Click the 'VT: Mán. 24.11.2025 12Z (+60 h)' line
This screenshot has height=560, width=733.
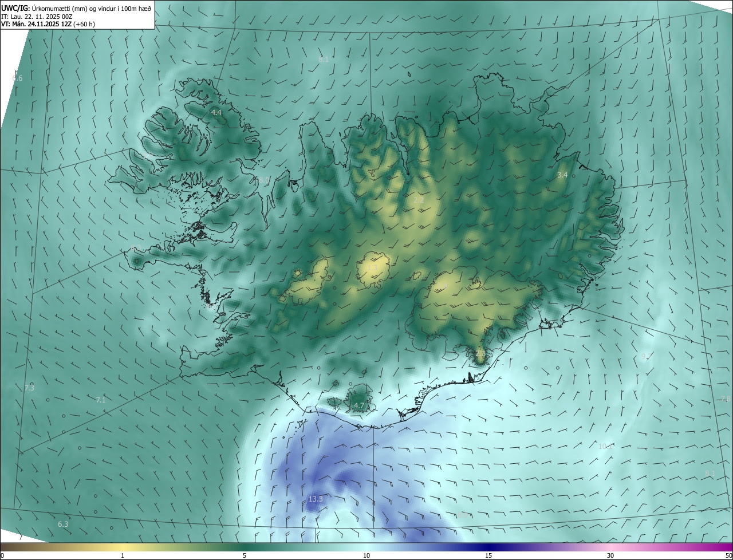48,24
